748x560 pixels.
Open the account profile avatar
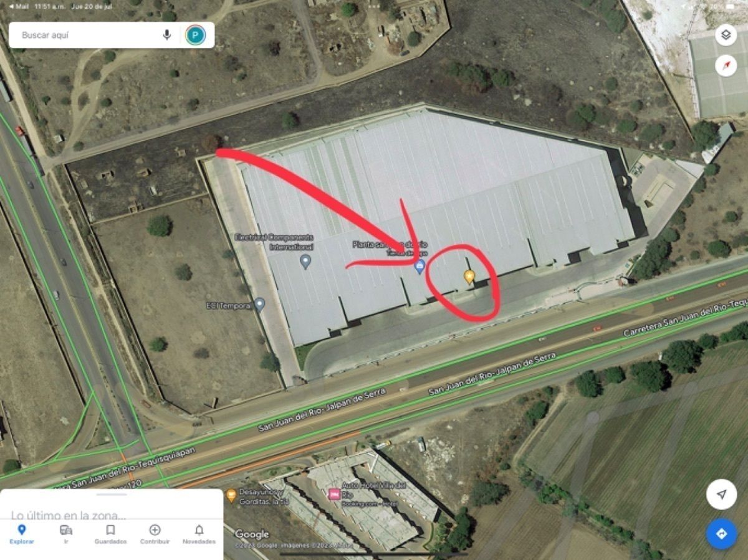[195, 35]
